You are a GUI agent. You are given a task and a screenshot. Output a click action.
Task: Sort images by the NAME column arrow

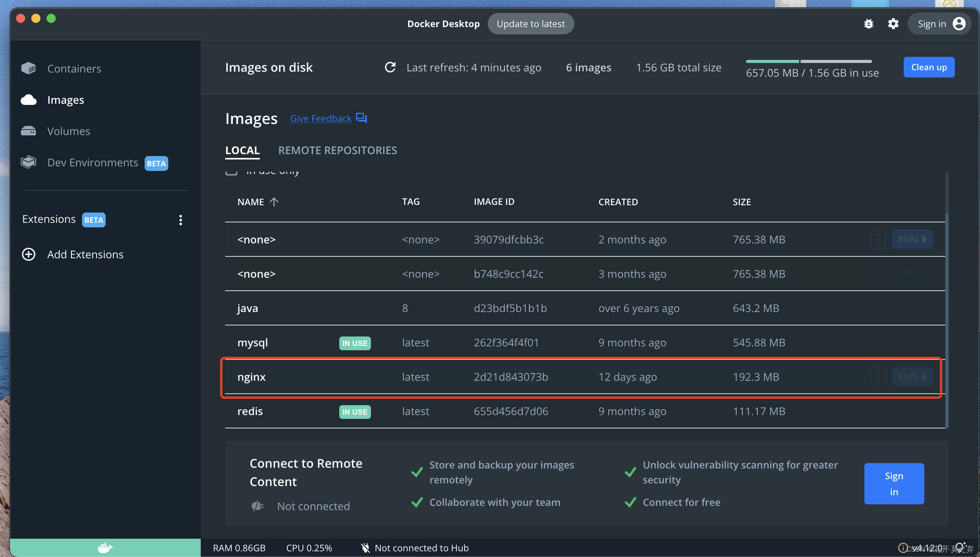click(274, 201)
